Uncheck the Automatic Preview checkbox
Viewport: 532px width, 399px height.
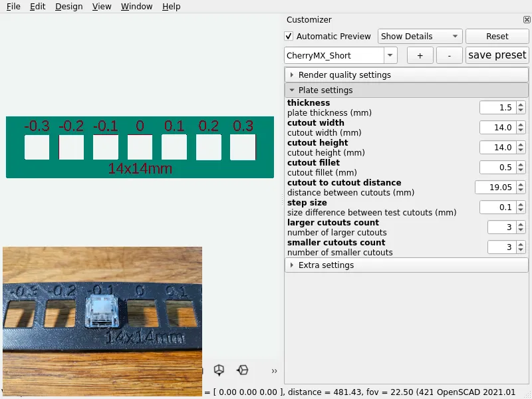pos(289,37)
